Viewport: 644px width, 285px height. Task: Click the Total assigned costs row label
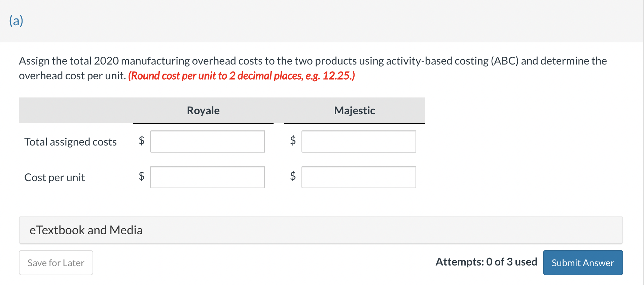(70, 142)
